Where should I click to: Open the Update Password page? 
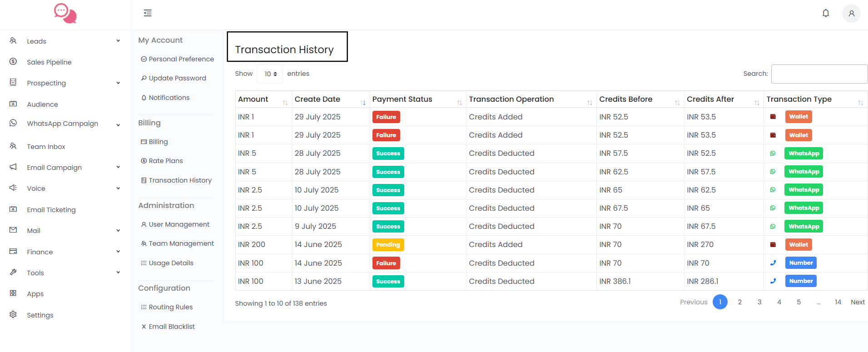click(174, 78)
